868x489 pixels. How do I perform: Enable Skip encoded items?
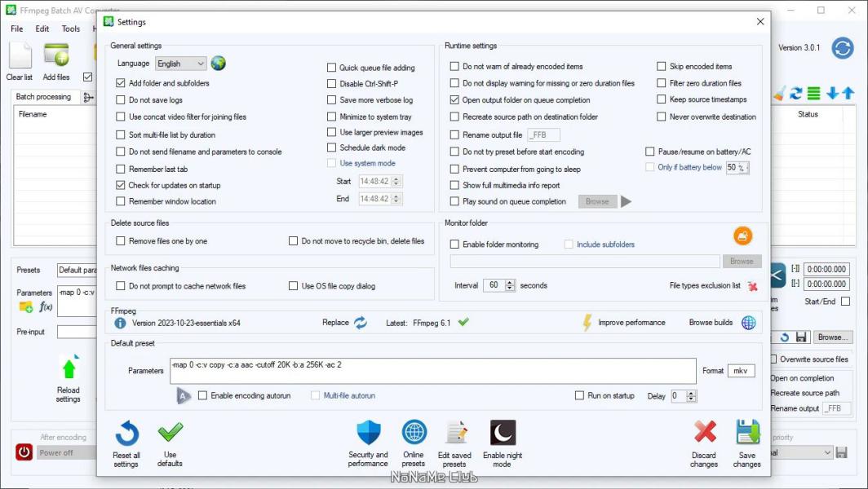(x=661, y=66)
